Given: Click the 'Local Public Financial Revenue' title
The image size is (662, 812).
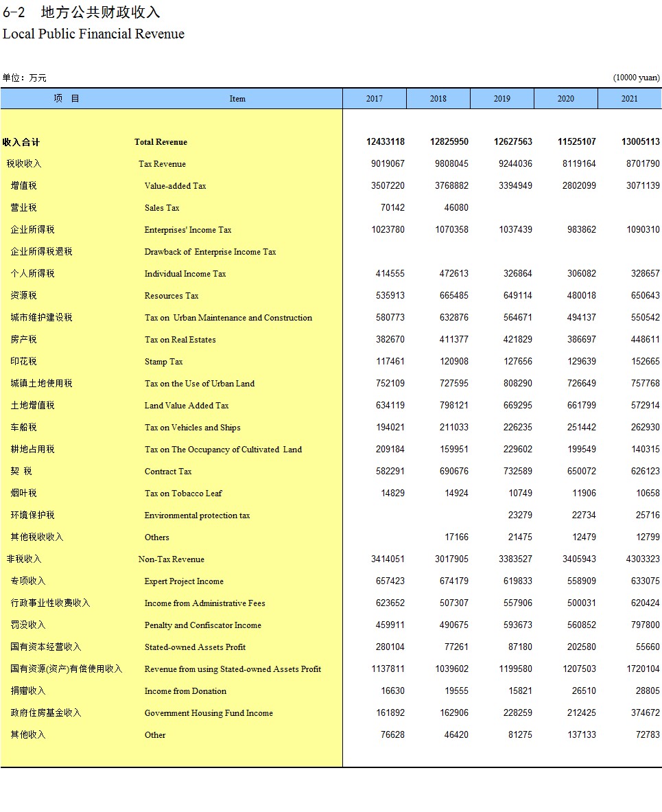Looking at the screenshot, I should click(x=93, y=34).
